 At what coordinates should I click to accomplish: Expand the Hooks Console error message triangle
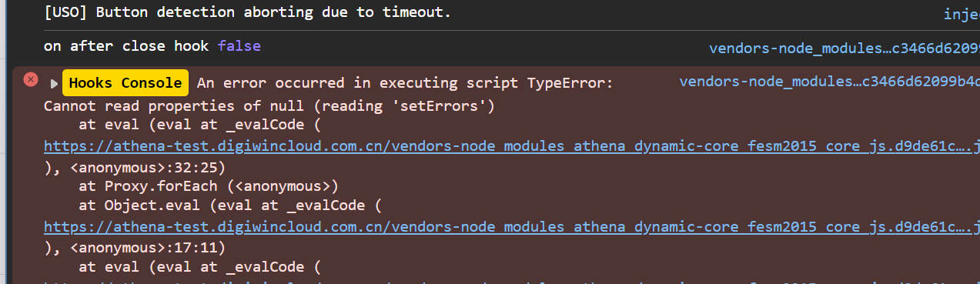click(54, 83)
